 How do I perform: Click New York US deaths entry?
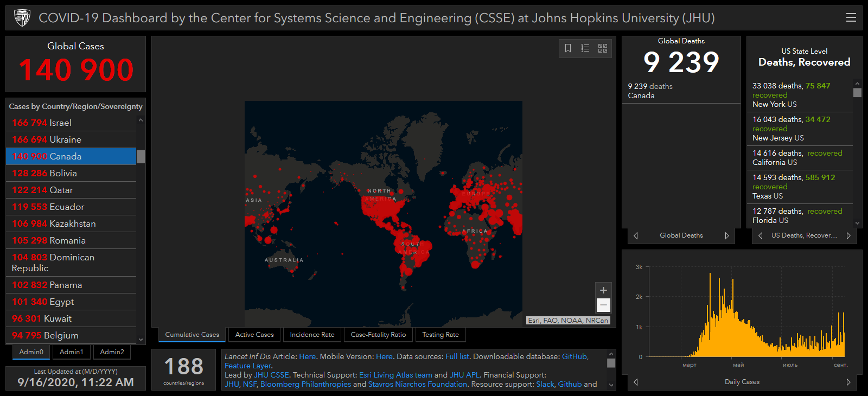point(800,95)
